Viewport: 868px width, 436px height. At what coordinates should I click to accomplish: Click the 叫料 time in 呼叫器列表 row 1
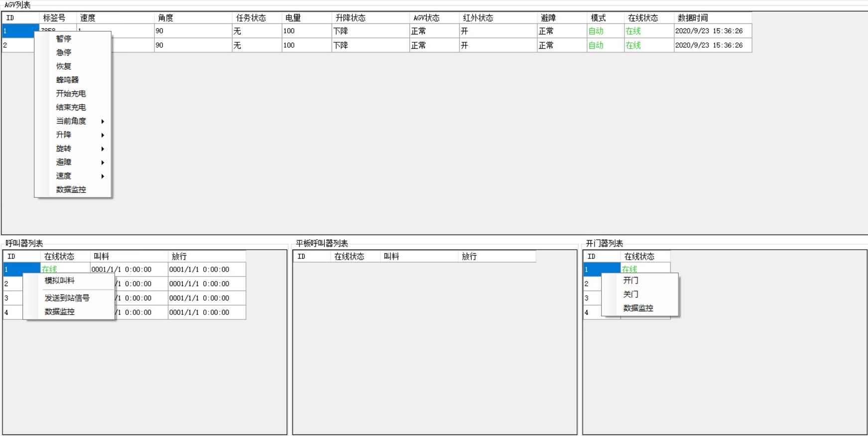pos(129,270)
